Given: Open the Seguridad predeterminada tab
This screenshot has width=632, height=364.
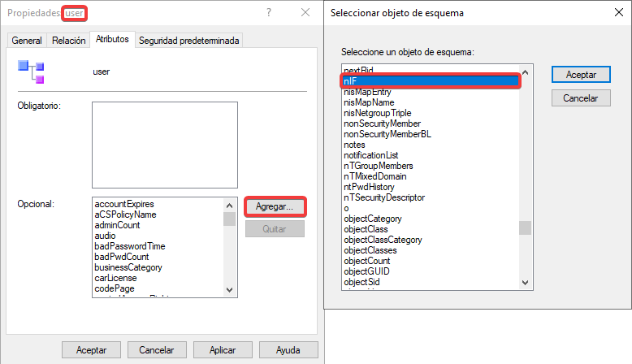Looking at the screenshot, I should coord(189,41).
